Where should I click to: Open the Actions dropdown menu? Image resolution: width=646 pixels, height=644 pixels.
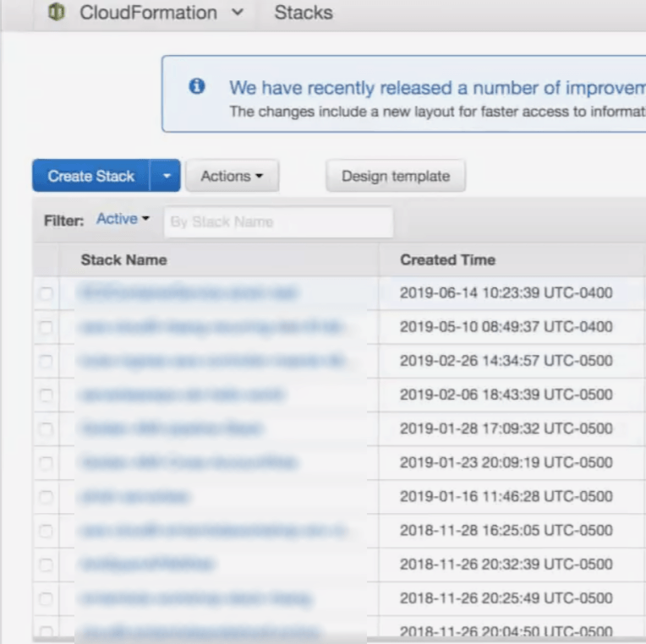[232, 176]
